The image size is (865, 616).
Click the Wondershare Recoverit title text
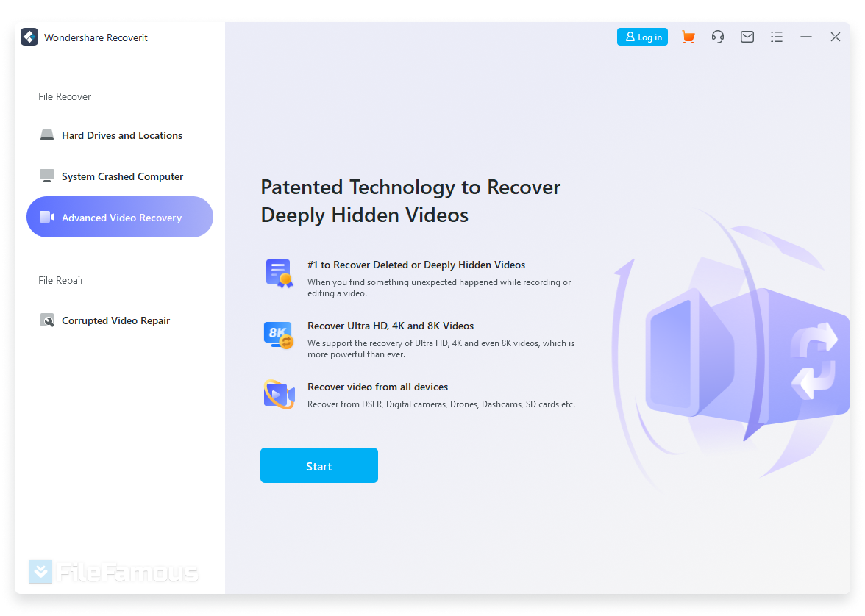point(96,37)
